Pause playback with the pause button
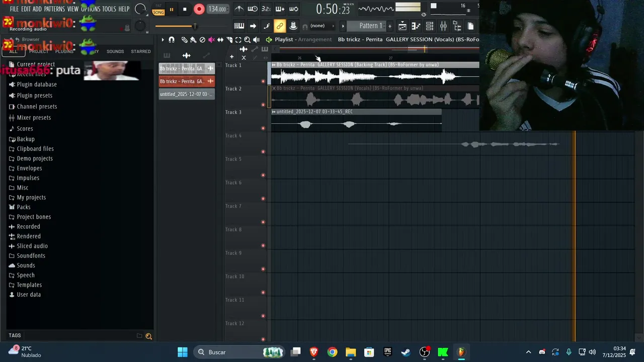The width and height of the screenshot is (644, 362). tap(172, 9)
